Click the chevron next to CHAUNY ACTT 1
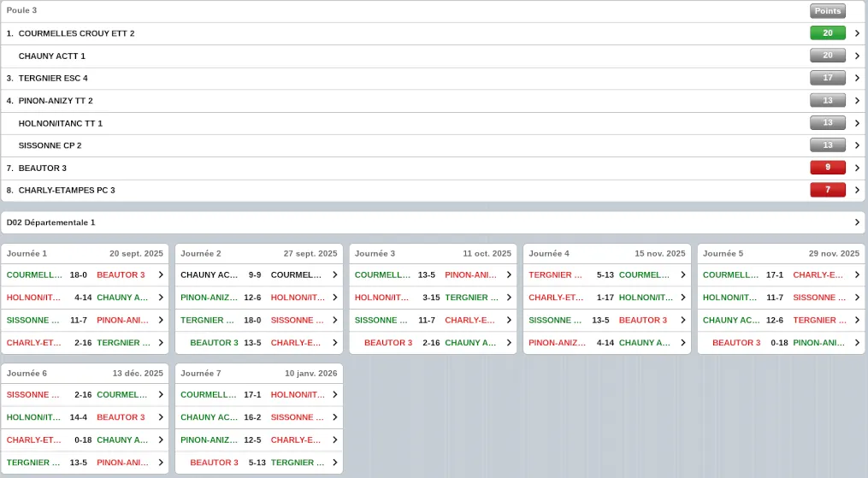The height and width of the screenshot is (478, 868). click(x=857, y=56)
